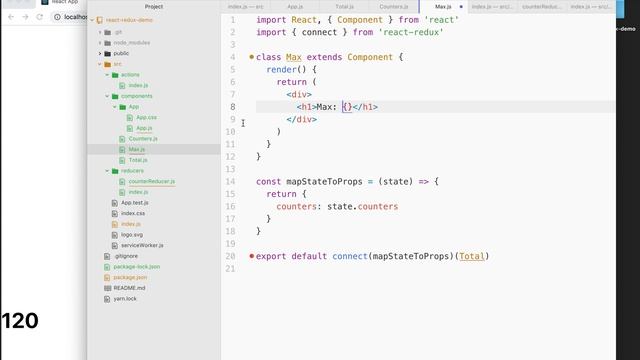The width and height of the screenshot is (640, 360).
Task: Switch to the Counters.js editor tab
Action: (393, 7)
